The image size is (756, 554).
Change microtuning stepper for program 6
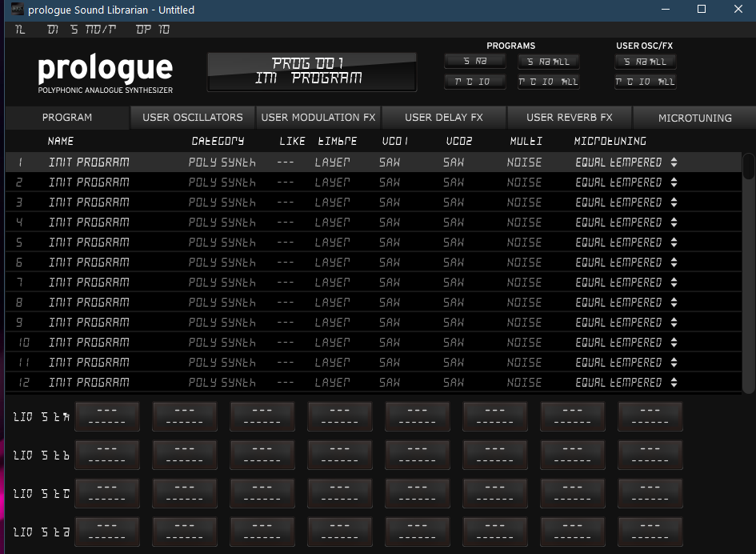674,262
